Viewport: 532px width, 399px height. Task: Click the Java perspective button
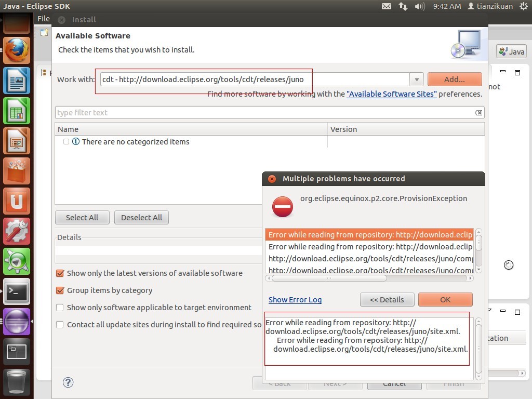click(x=512, y=51)
